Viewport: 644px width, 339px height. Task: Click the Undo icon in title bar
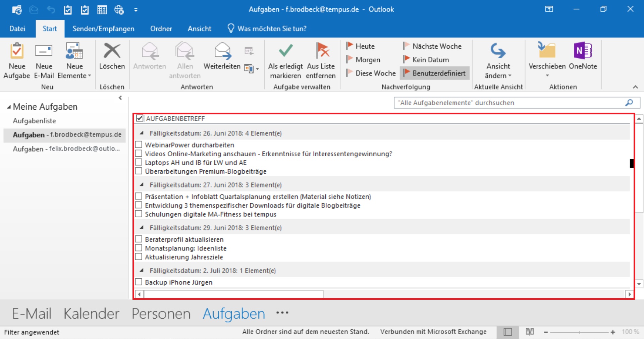tap(51, 10)
